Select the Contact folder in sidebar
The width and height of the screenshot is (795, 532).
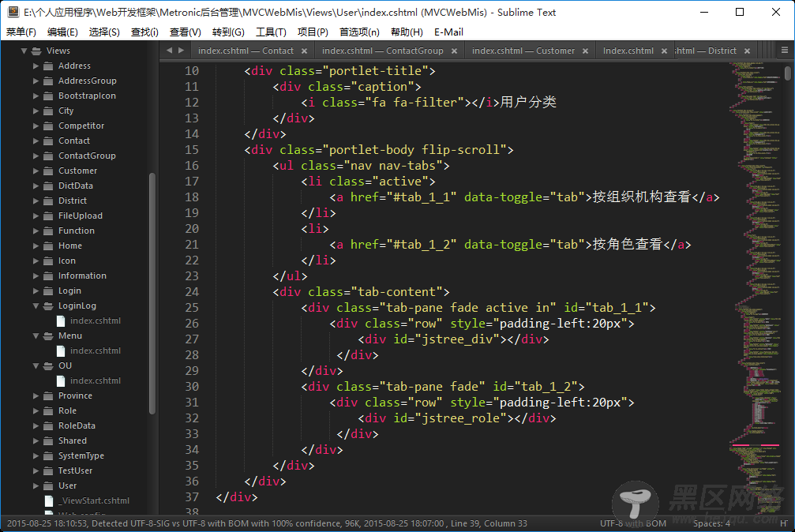(x=74, y=140)
